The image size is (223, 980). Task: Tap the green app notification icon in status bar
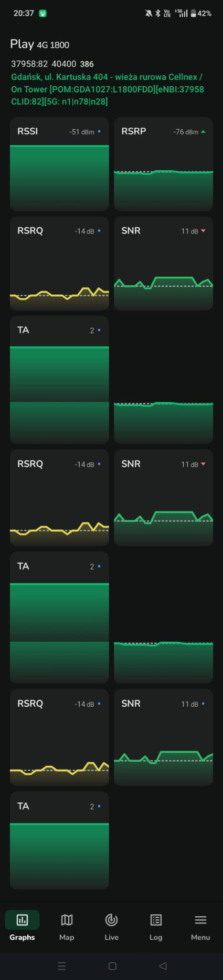click(x=43, y=13)
